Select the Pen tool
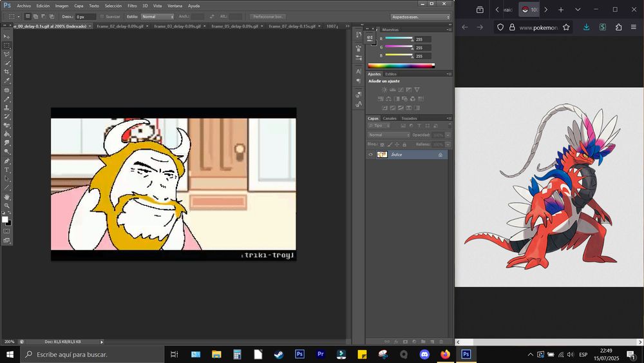Viewport: 644px width, 363px height. [x=6, y=161]
